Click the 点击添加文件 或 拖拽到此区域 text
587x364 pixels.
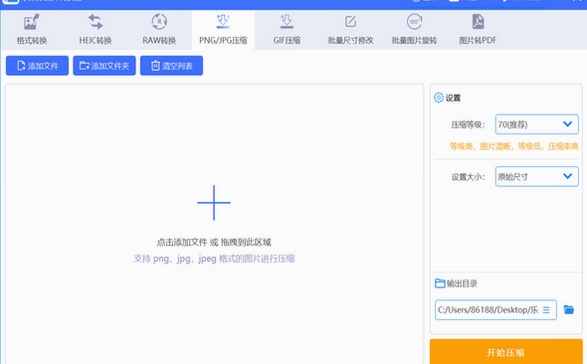(214, 242)
